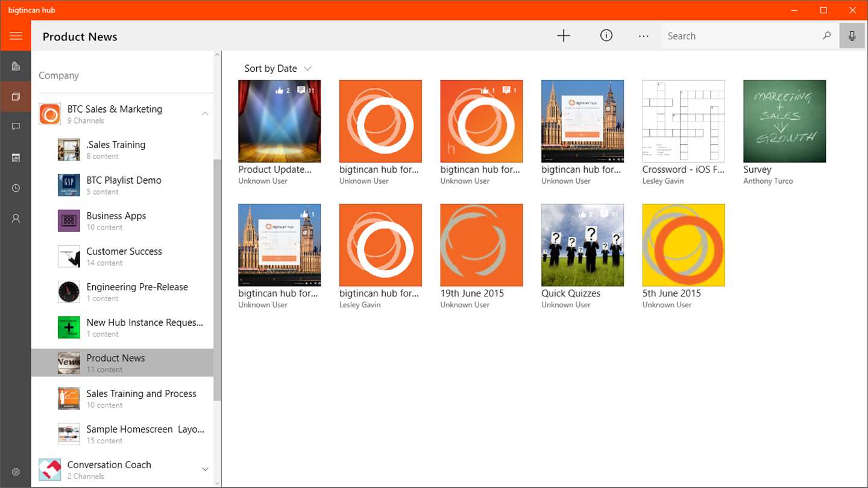
Task: Open the Sort by Date dropdown
Action: pos(278,69)
